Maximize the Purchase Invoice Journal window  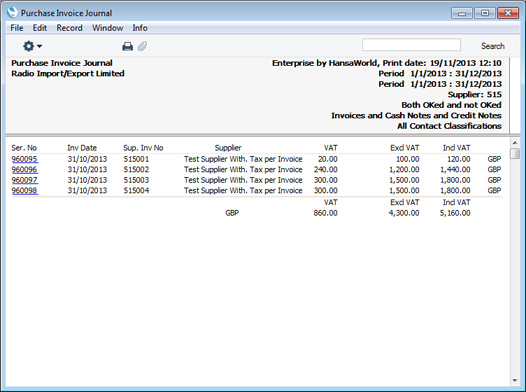click(x=485, y=13)
